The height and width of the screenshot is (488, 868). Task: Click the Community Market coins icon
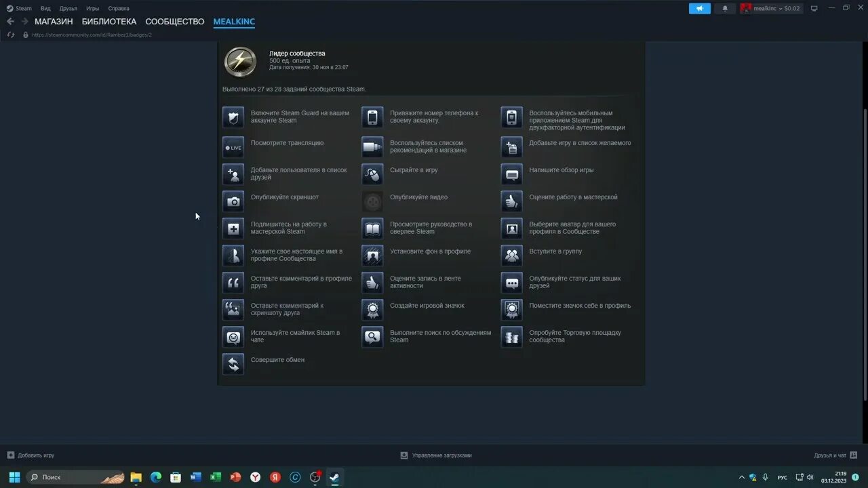[x=512, y=337]
